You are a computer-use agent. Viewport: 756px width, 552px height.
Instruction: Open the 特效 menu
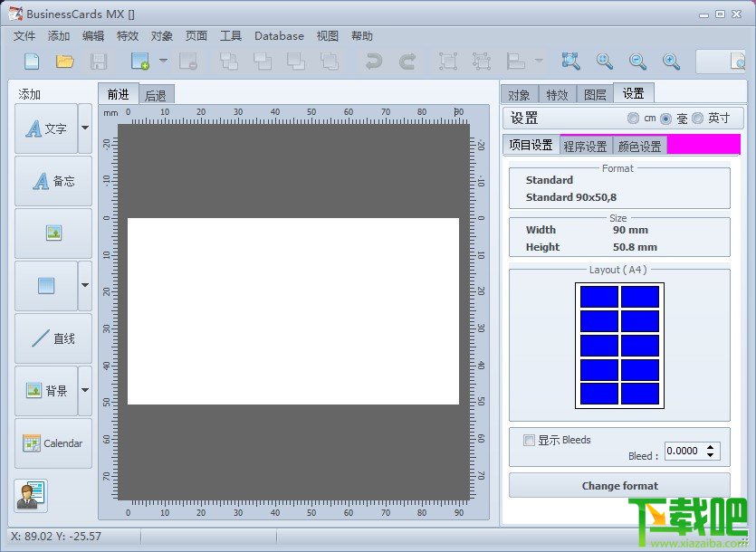point(128,35)
